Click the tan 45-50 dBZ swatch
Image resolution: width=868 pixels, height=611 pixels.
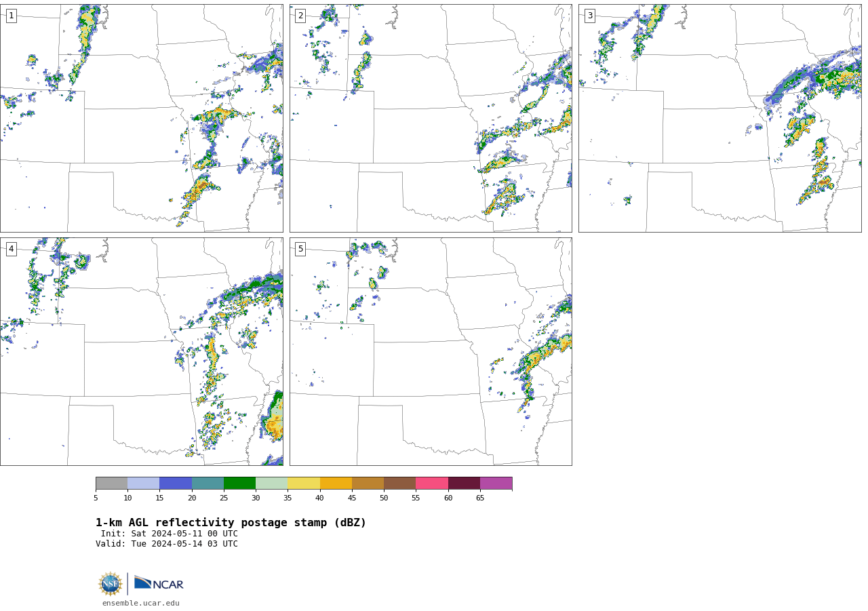(x=368, y=483)
